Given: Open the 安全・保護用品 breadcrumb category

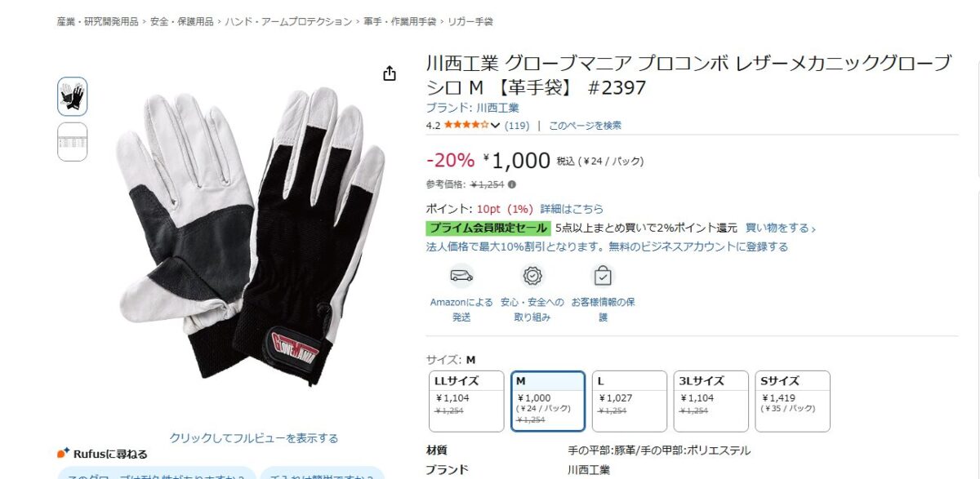Looking at the screenshot, I should coord(182,21).
